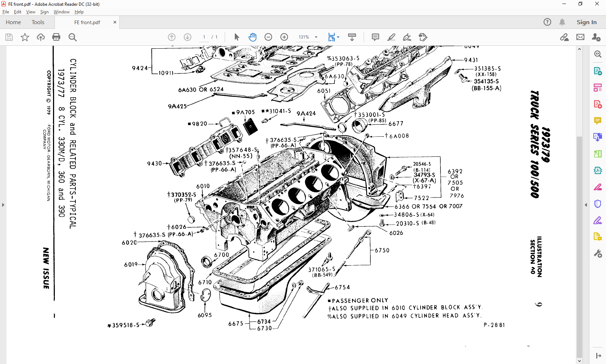Open the notifications bell panel
Screen dimensions: 606x364
[x=562, y=22]
